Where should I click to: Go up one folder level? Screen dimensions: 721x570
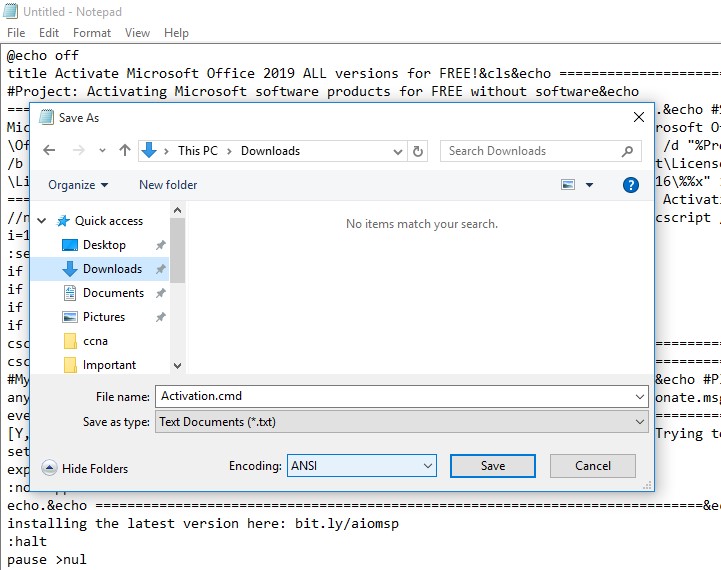(x=125, y=150)
